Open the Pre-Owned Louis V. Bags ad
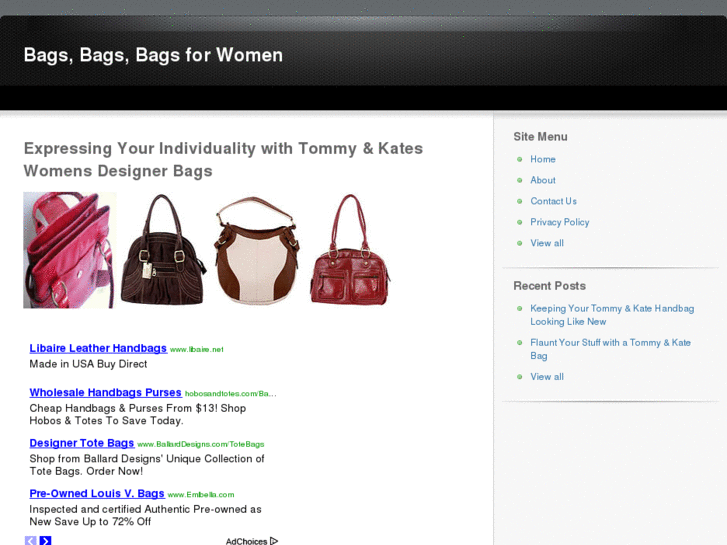This screenshot has height=545, width=727. [96, 494]
